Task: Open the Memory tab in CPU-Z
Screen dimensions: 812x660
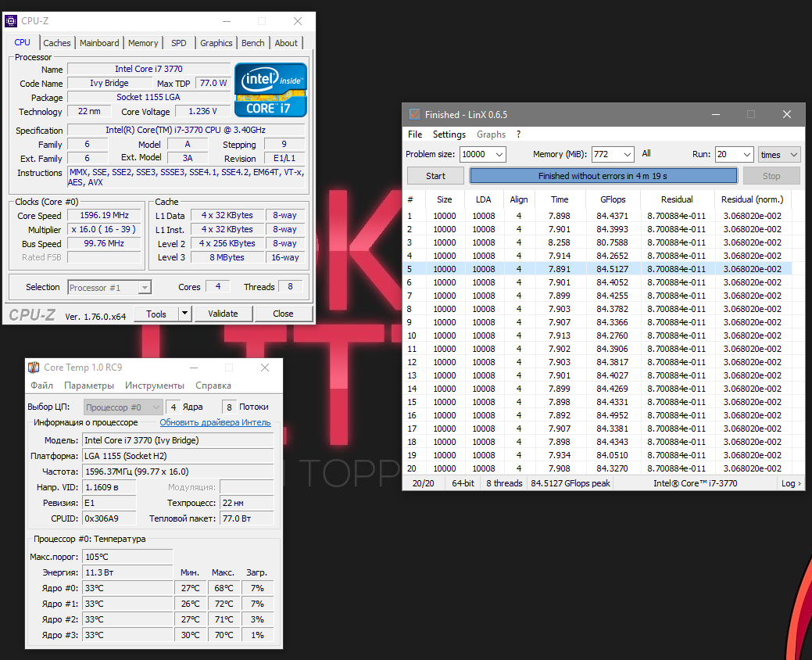Action: tap(143, 43)
